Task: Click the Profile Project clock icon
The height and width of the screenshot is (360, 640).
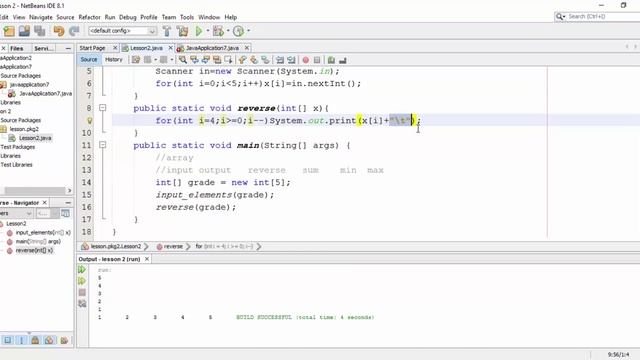Action: [238, 31]
